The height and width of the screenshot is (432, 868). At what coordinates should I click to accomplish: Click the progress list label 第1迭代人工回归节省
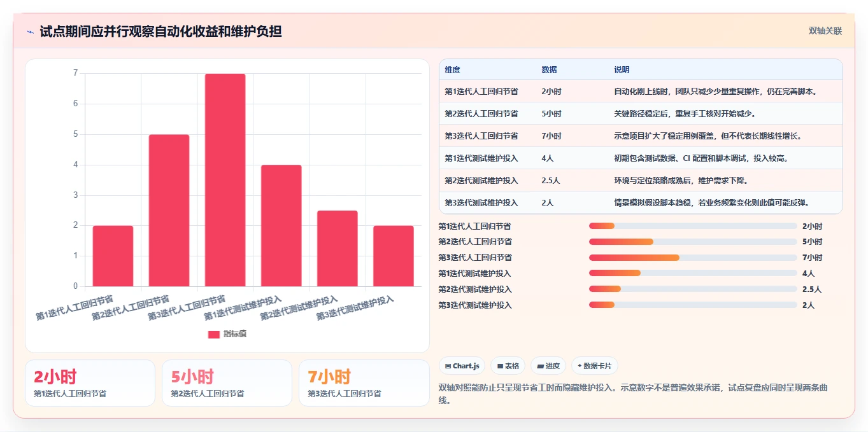474,226
